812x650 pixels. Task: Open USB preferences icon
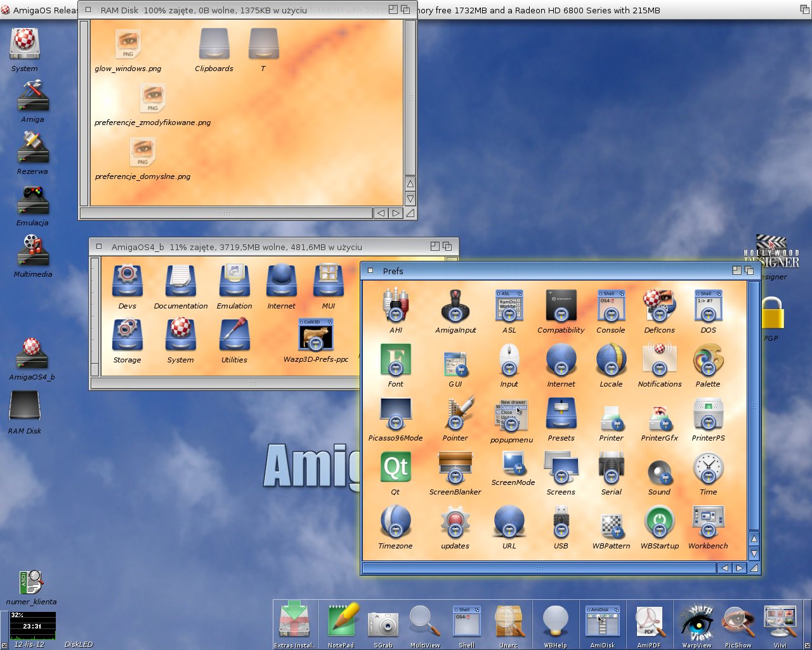click(561, 522)
